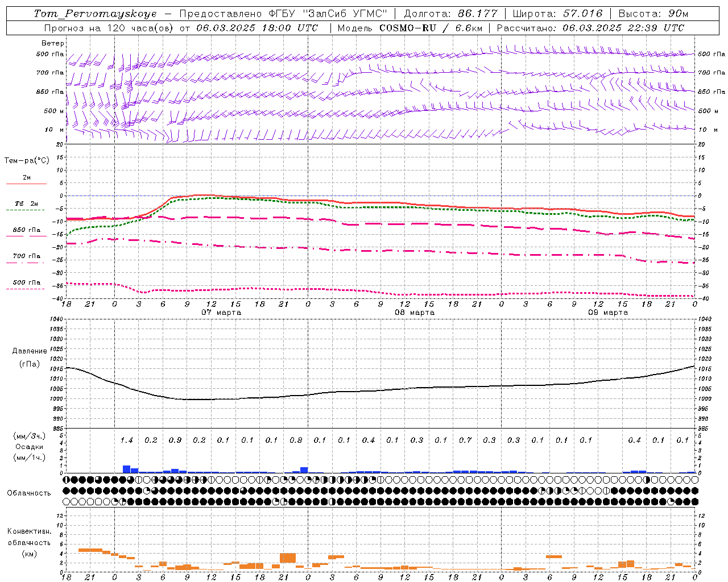Select the 'Долгота: 86.177' longitude value
Image resolution: width=728 pixels, height=582 pixels.
coord(450,14)
